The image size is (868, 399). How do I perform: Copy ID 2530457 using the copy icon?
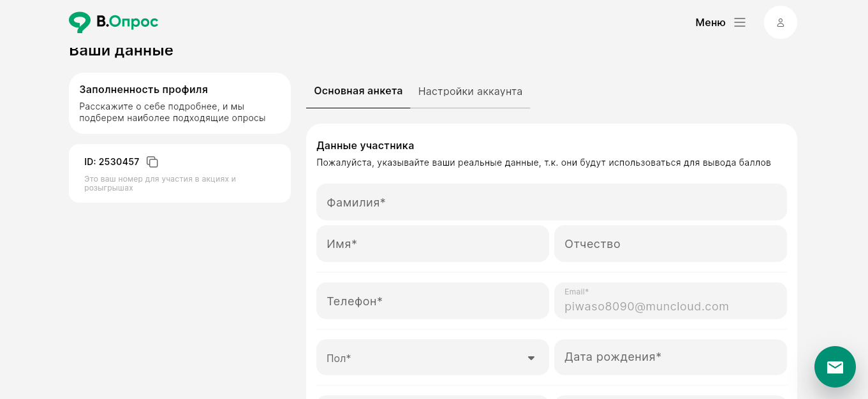(x=152, y=162)
